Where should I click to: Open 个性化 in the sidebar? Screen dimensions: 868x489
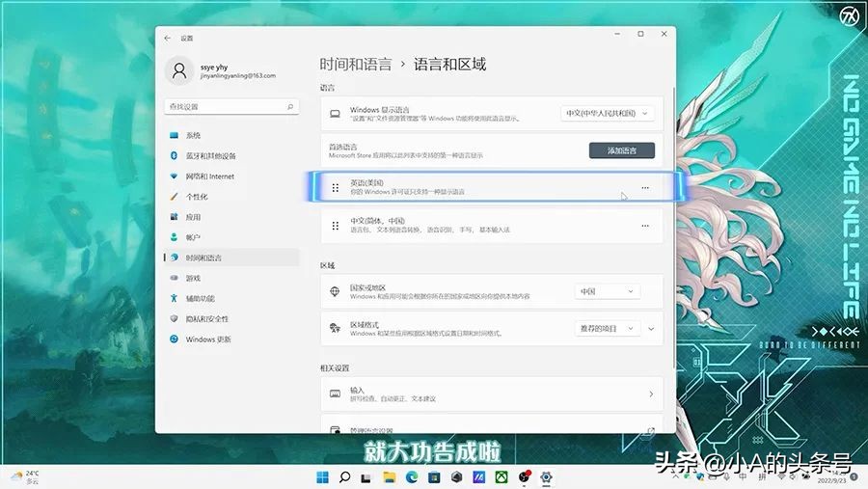click(231, 197)
